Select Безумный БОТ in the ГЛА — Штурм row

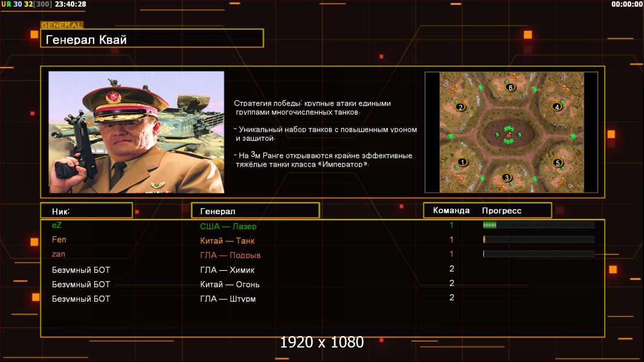tap(81, 299)
